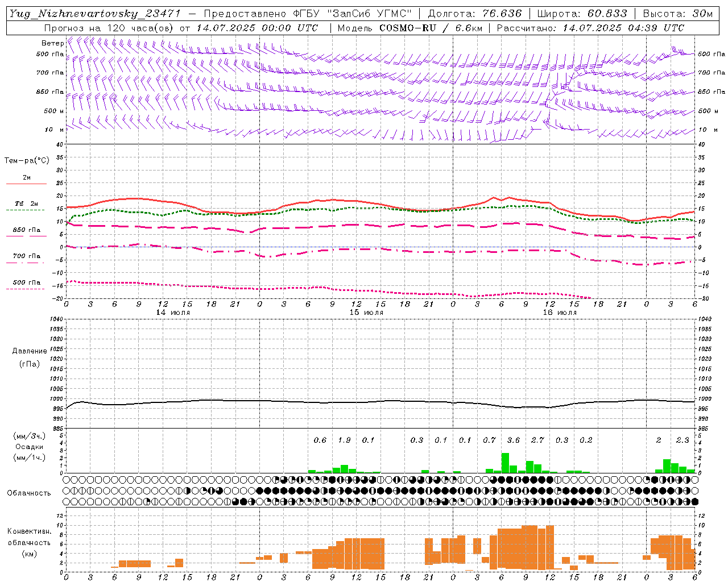Click the Осадки panel label

[x=29, y=447]
